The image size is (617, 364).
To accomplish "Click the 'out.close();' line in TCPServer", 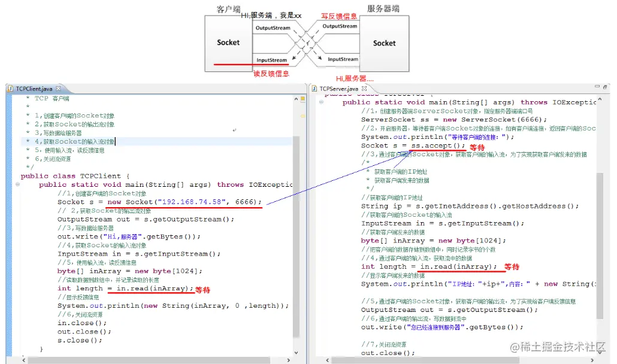I will (x=388, y=353).
